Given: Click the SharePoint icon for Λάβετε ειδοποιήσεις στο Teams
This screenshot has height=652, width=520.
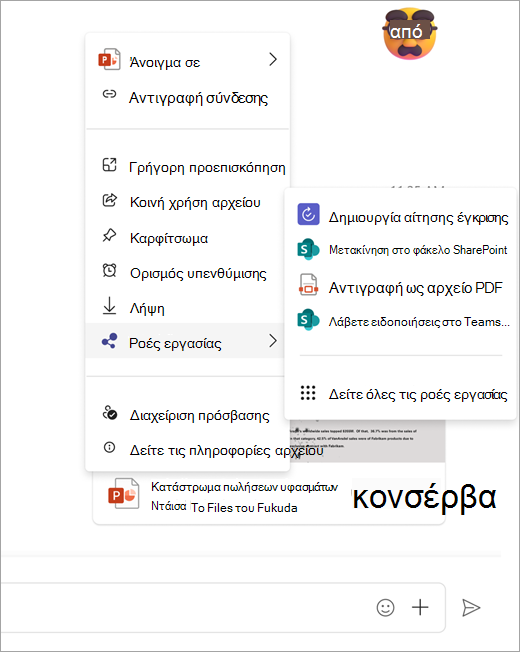Looking at the screenshot, I should [x=308, y=320].
